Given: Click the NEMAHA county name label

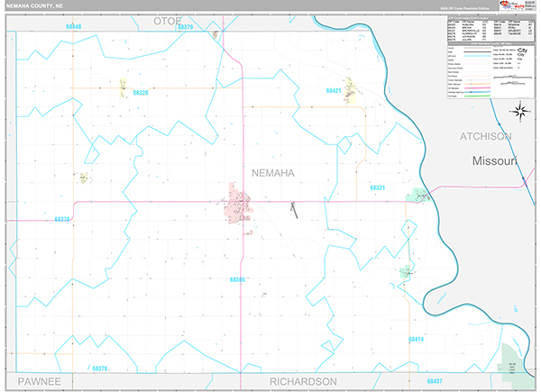Looking at the screenshot, I should point(272,172).
